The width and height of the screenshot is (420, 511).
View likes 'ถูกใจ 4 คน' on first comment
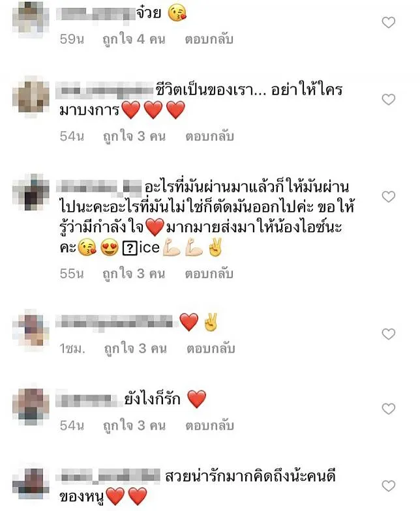[134, 39]
